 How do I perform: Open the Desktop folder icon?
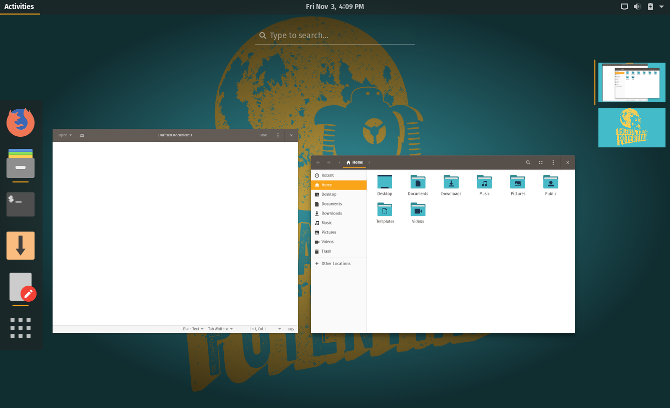[385, 184]
